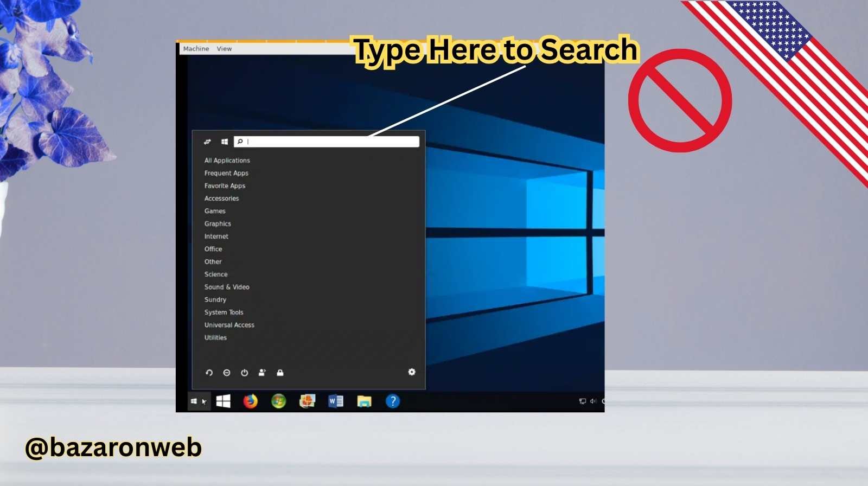868x486 pixels.
Task: Open settings with the gear icon
Action: [x=412, y=372]
